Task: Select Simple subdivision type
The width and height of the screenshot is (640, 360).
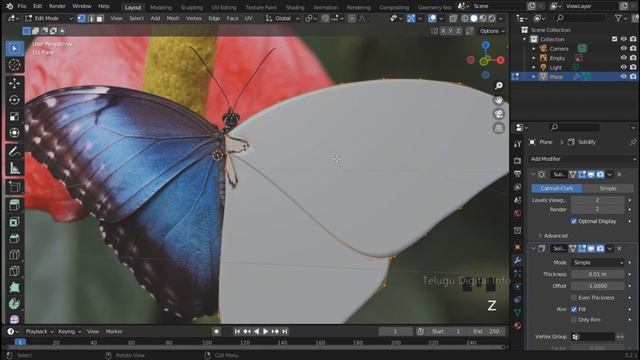Action: [608, 188]
